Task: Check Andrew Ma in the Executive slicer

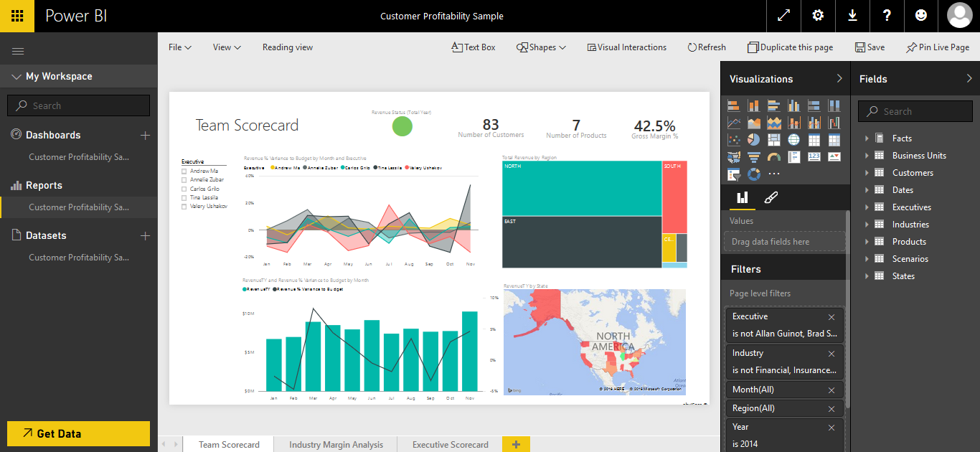Action: coord(184,171)
